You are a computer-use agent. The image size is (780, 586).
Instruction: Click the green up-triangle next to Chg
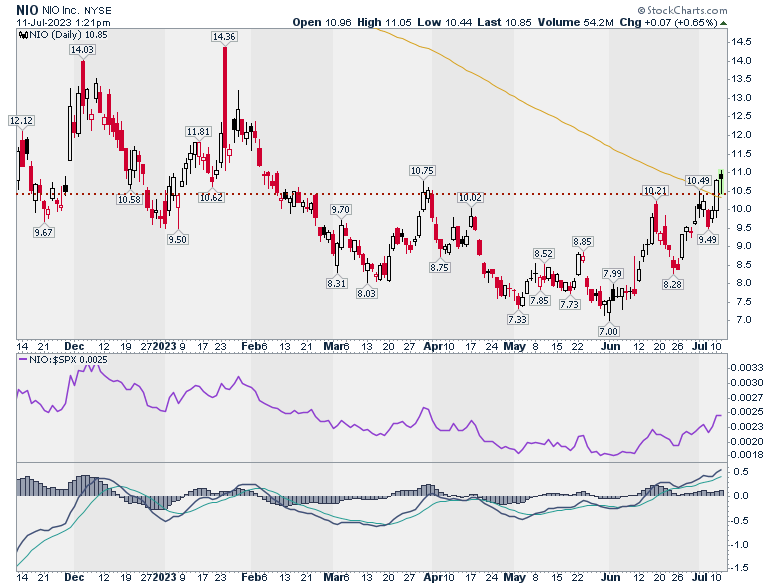(723, 23)
